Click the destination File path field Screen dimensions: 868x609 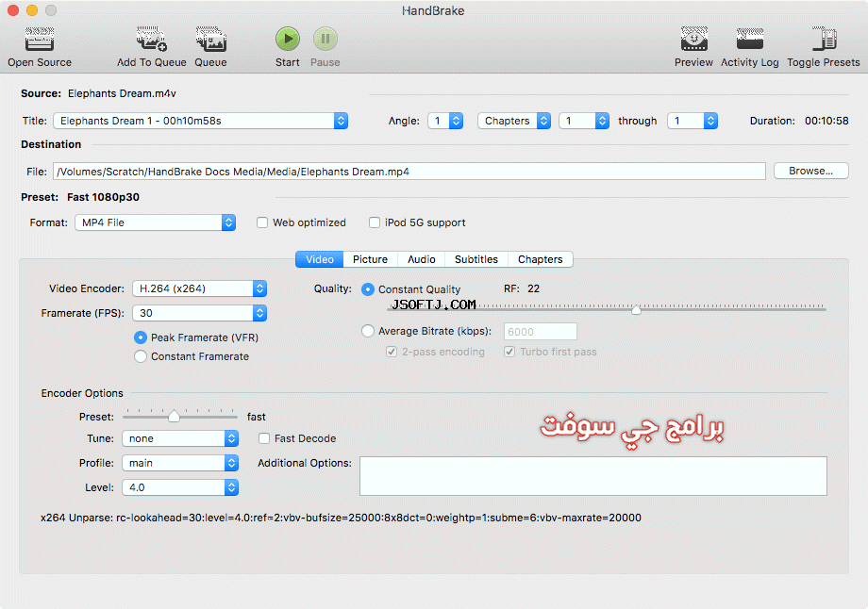pos(409,172)
